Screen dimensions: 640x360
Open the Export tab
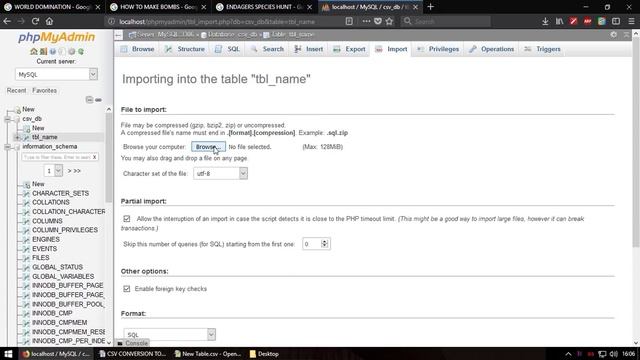(x=349, y=49)
